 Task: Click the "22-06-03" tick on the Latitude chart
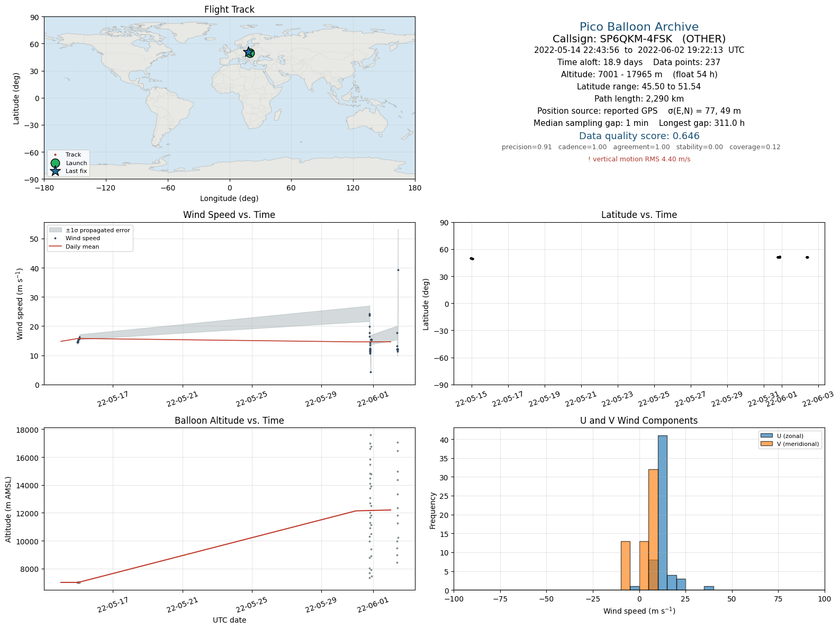click(817, 399)
